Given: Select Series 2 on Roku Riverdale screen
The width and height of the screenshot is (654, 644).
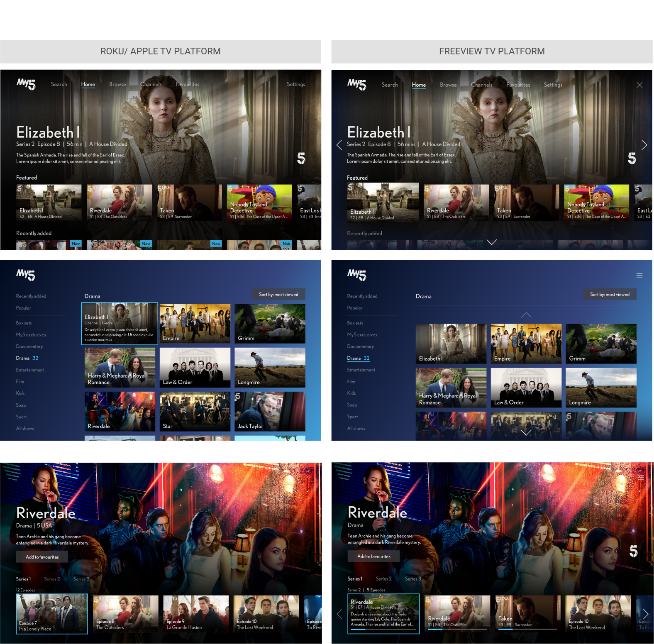Looking at the screenshot, I should point(52,579).
